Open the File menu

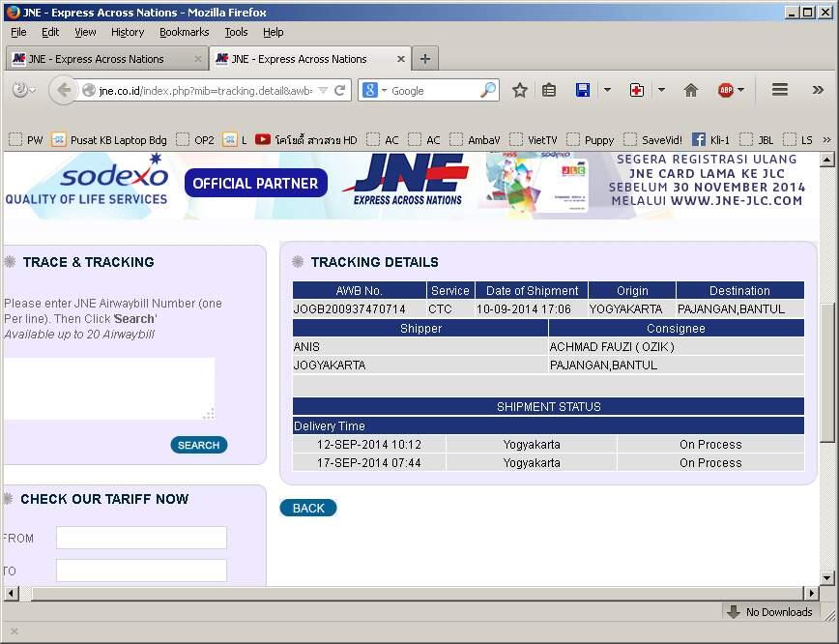tap(18, 32)
